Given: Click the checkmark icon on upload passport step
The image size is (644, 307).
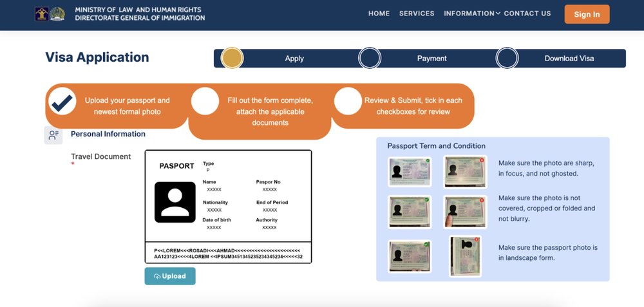Looking at the screenshot, I should pyautogui.click(x=62, y=101).
